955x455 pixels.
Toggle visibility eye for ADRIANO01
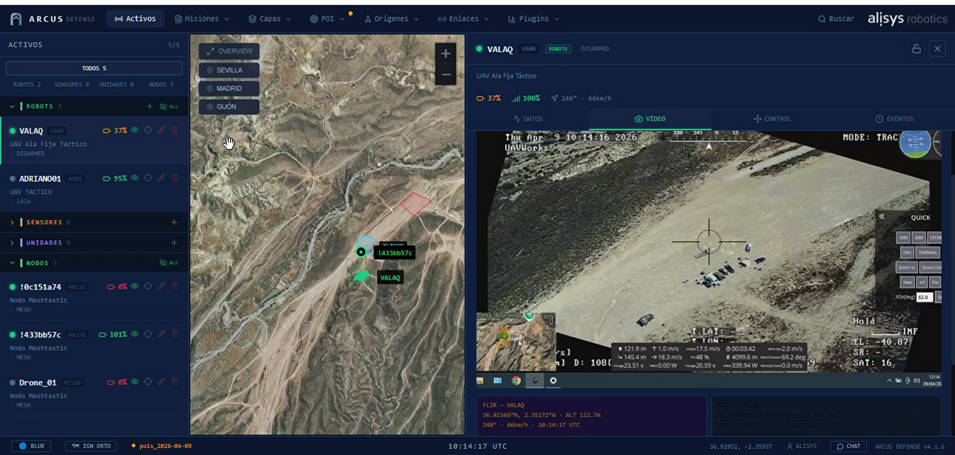135,178
